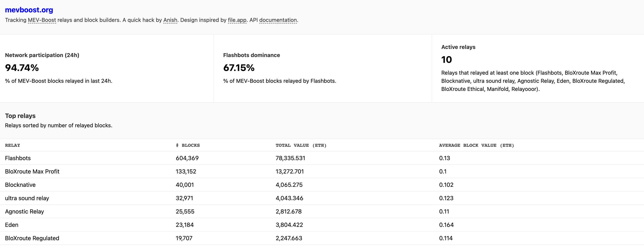Screen dimensions: 644x246
Task: Click the Top relays section heading
Action: click(x=20, y=116)
